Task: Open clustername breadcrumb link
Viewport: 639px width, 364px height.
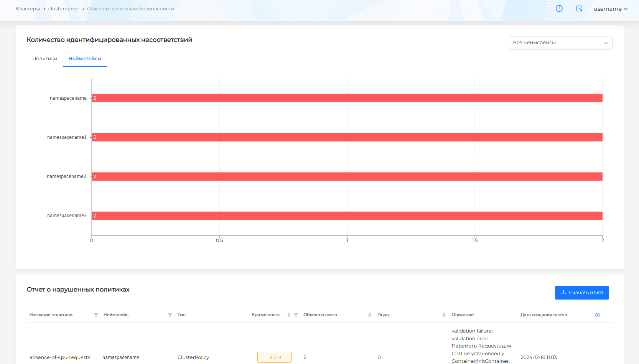Action: click(63, 9)
